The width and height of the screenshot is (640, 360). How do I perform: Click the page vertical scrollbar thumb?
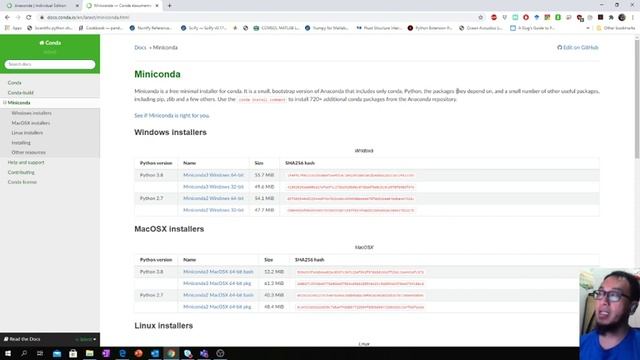coord(637,98)
